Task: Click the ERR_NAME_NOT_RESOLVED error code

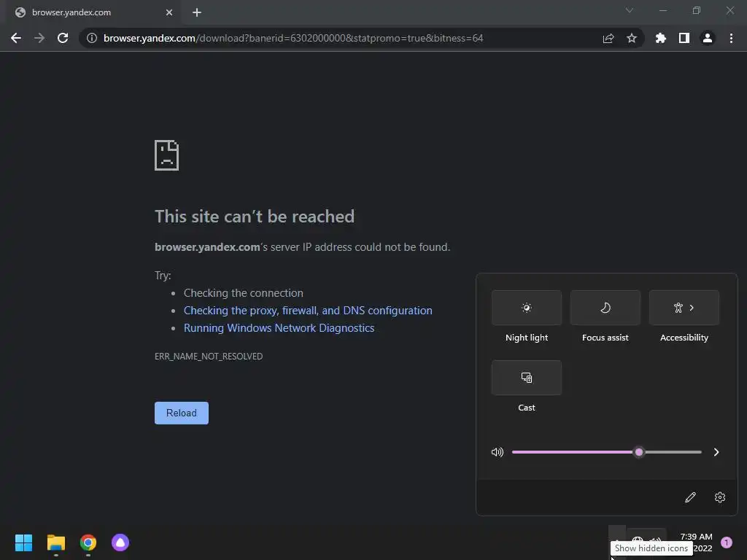Action: click(209, 356)
